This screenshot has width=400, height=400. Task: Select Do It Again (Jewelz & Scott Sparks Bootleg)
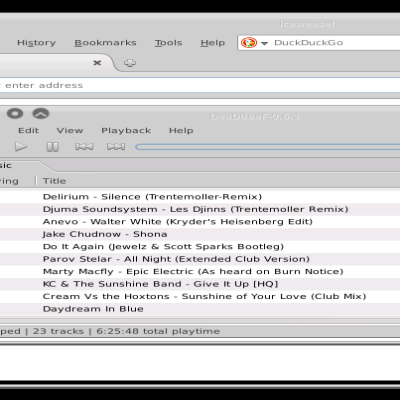[200, 247]
